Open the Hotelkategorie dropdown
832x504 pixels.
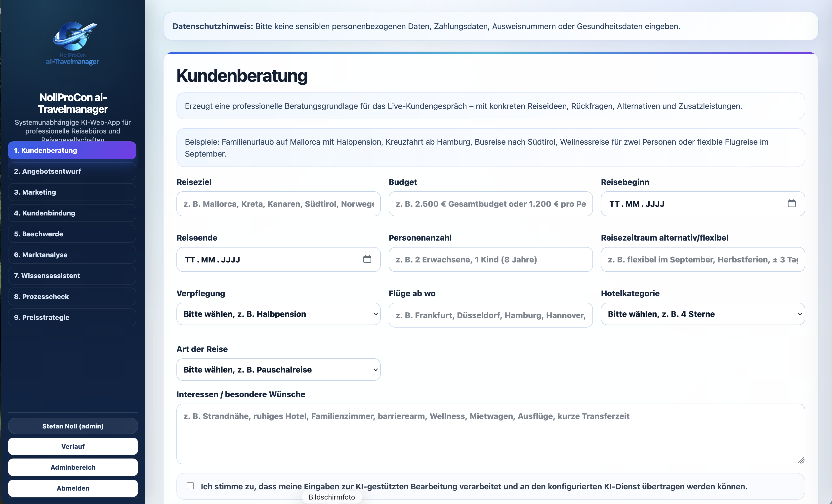tap(703, 314)
